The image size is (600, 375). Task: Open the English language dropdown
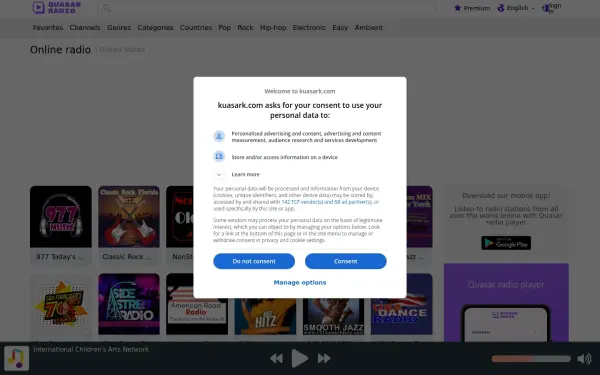coord(515,8)
